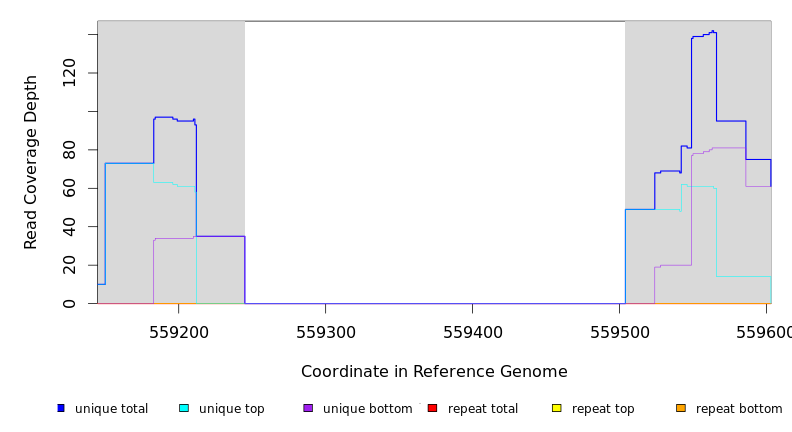The width and height of the screenshot is (792, 432).
Task: Click the "Read Coverage Depth" y-axis title
Action: [31, 162]
